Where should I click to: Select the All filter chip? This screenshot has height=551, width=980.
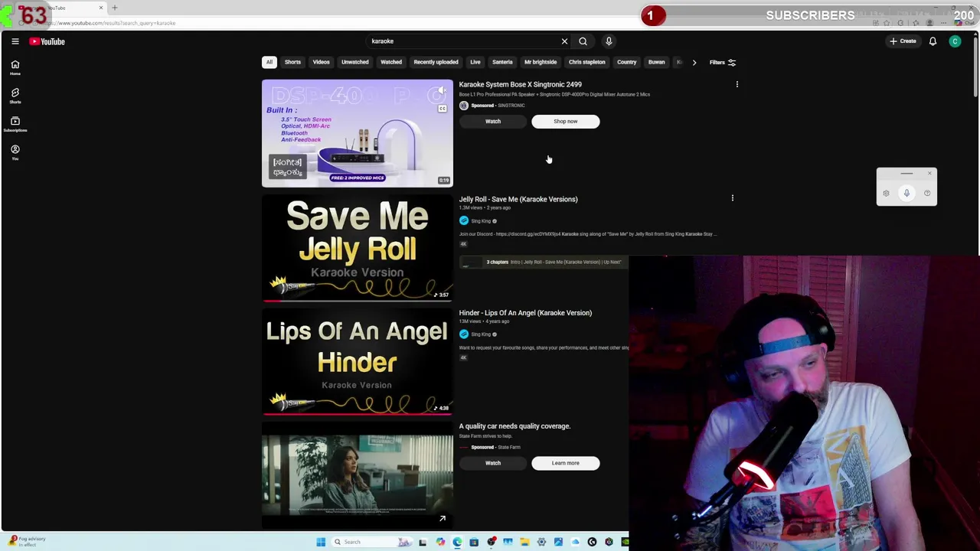[x=269, y=62]
